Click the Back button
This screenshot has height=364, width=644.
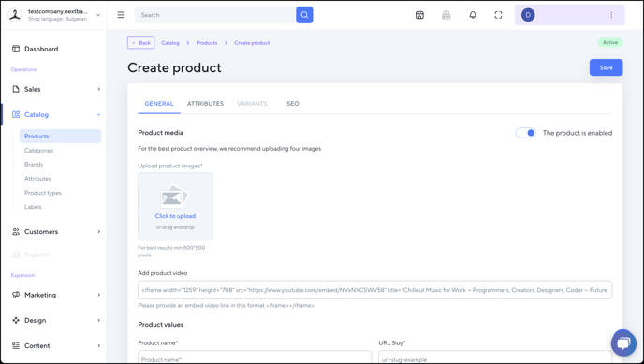(140, 43)
